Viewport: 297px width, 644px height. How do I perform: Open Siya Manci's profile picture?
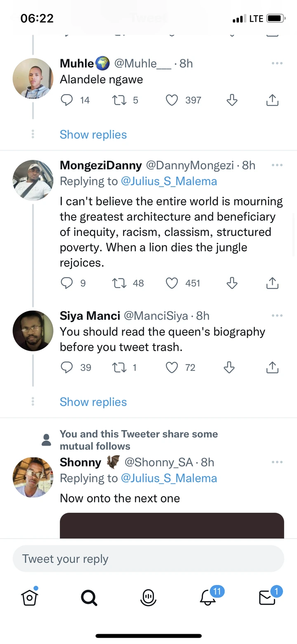pyautogui.click(x=33, y=330)
